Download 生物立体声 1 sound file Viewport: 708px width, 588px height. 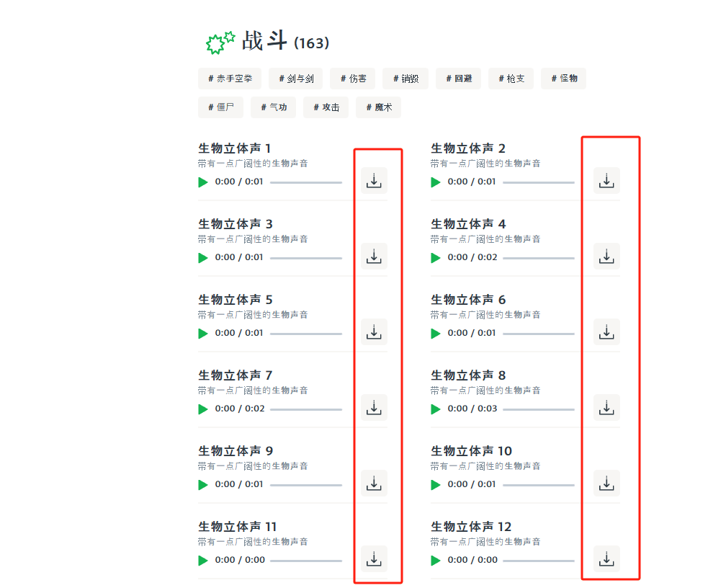374,181
